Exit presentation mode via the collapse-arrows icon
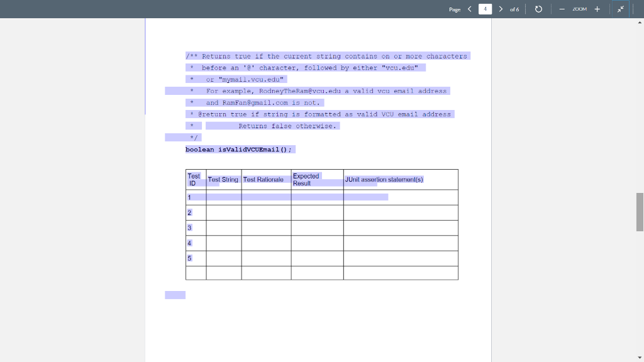 620,9
